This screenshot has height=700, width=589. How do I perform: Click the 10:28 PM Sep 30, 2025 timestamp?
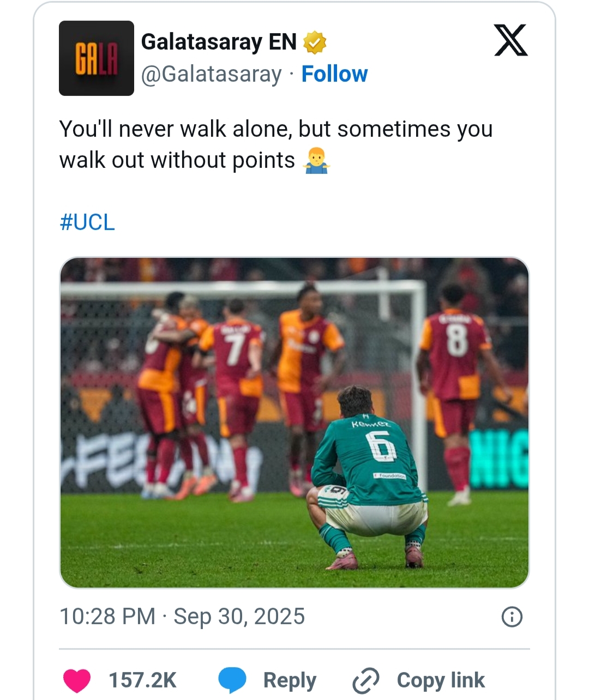[x=182, y=617]
